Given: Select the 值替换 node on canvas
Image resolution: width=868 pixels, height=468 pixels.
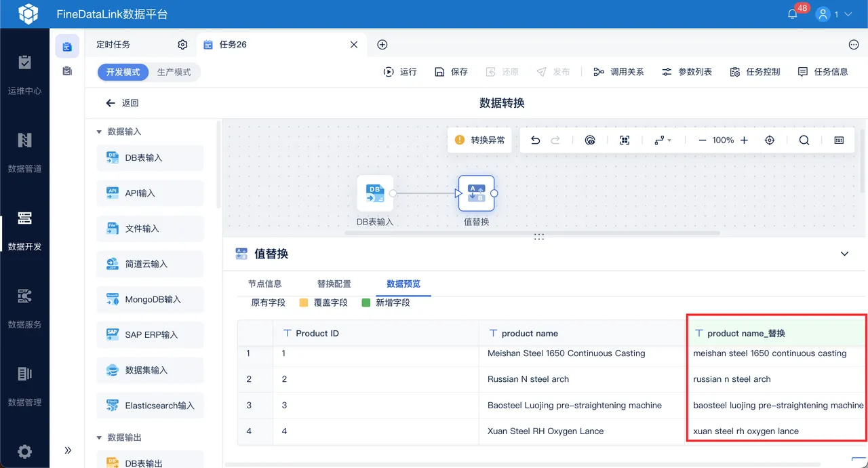Looking at the screenshot, I should pos(476,193).
